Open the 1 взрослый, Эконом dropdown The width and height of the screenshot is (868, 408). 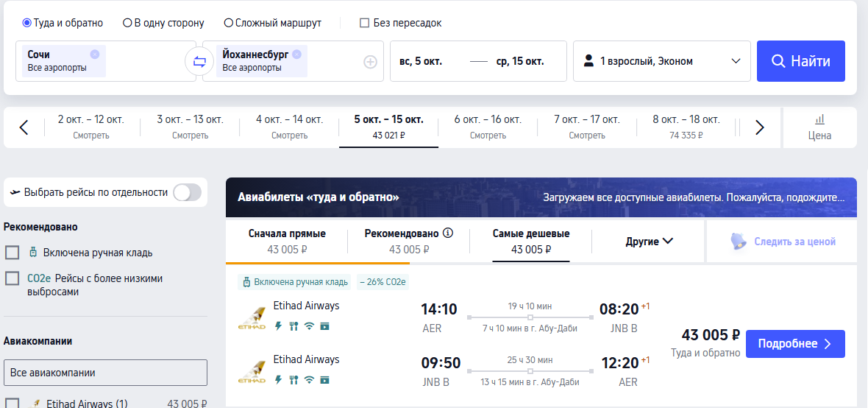(661, 61)
